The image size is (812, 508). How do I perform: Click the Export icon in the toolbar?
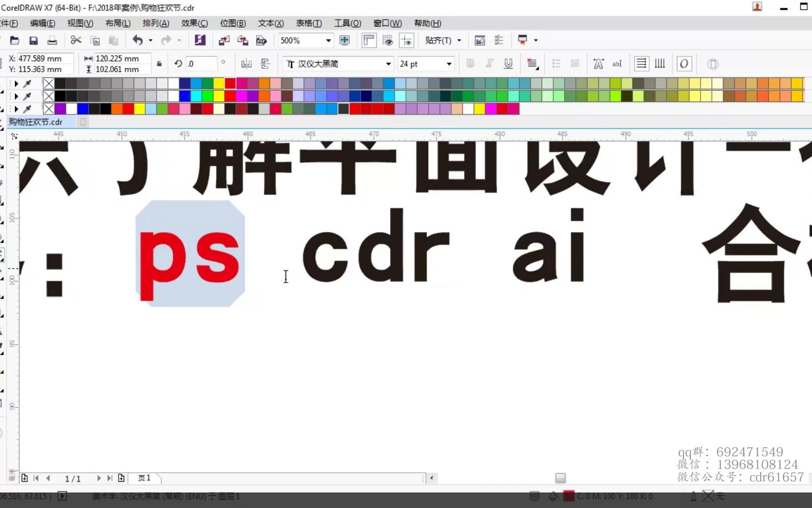[x=242, y=40]
